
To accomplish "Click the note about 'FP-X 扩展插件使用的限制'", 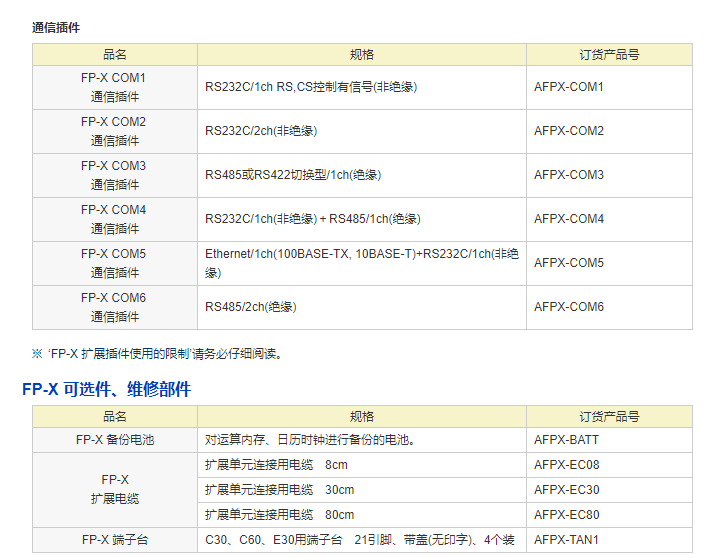I will 157,354.
